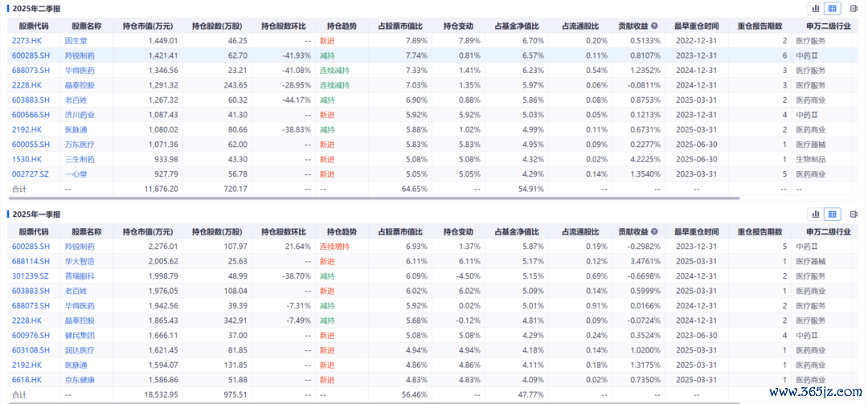Open stock code 301239.SZ

(x=31, y=275)
